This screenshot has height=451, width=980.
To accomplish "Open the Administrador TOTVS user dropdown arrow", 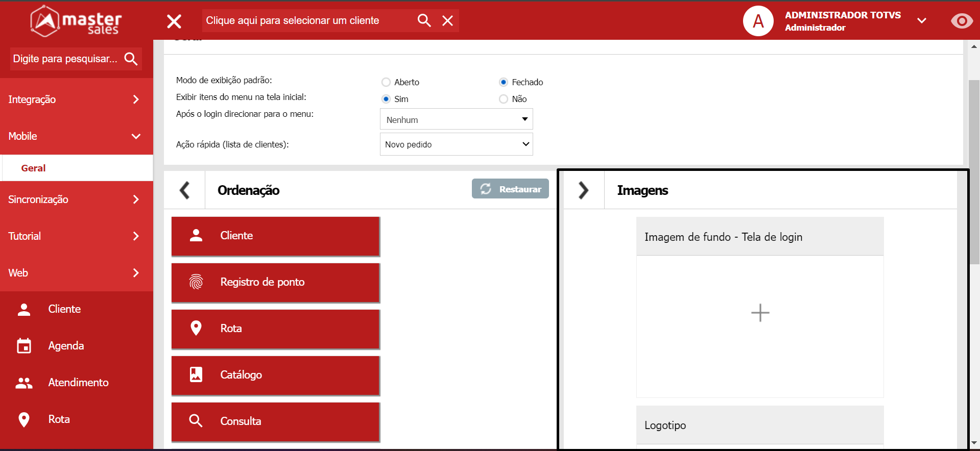I will pyautogui.click(x=922, y=21).
